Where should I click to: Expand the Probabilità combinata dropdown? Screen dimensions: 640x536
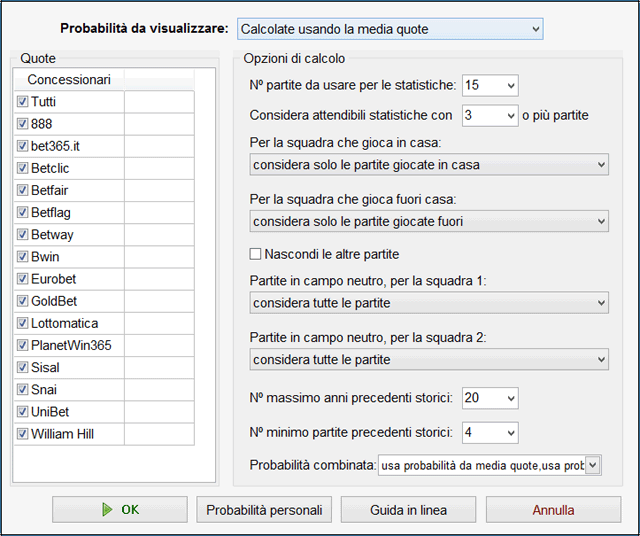tap(489, 465)
